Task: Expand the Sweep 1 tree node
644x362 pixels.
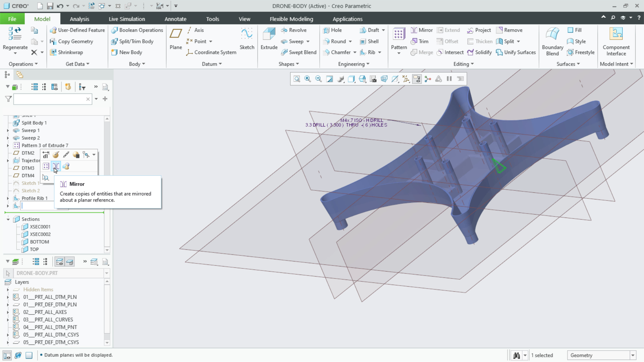Action: click(x=8, y=130)
